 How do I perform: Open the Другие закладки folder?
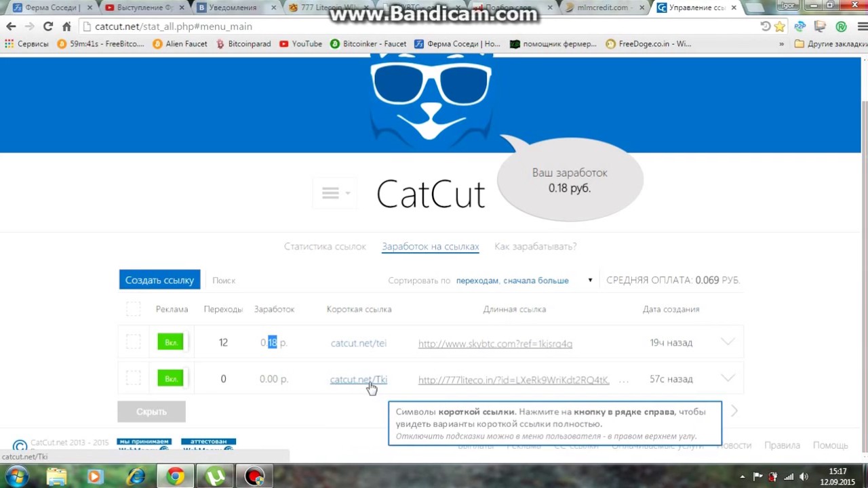[x=831, y=43]
